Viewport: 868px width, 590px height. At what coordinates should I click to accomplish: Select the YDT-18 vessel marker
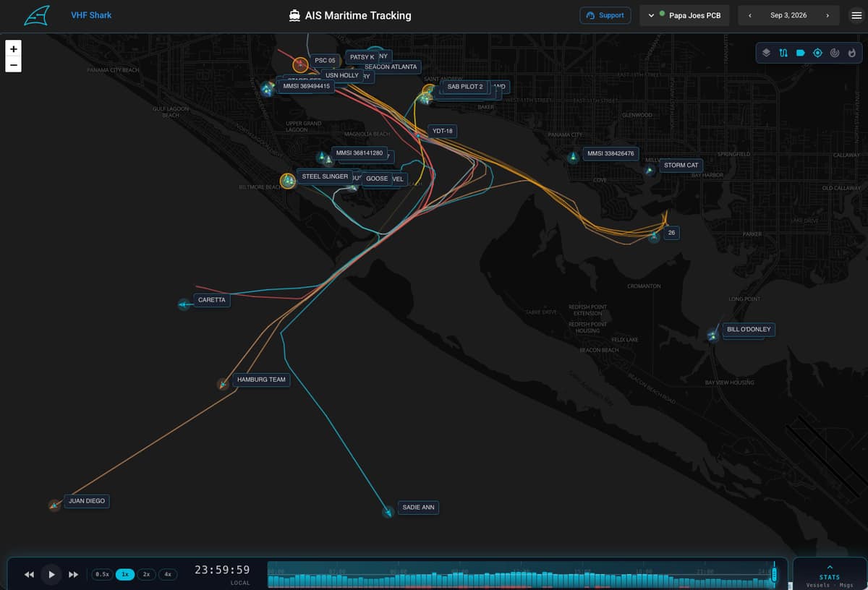click(x=418, y=135)
